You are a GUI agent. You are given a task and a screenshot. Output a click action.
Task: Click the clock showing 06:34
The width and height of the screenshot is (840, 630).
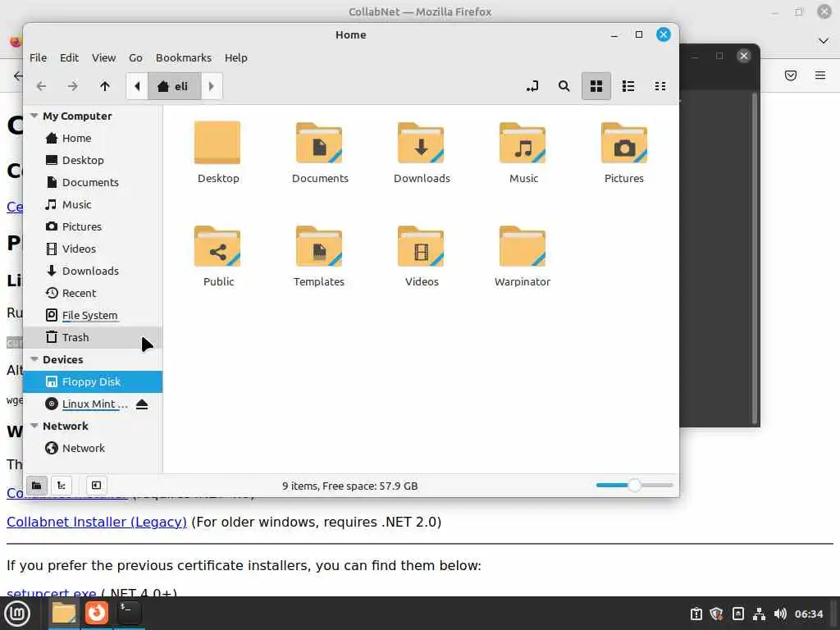coord(808,614)
